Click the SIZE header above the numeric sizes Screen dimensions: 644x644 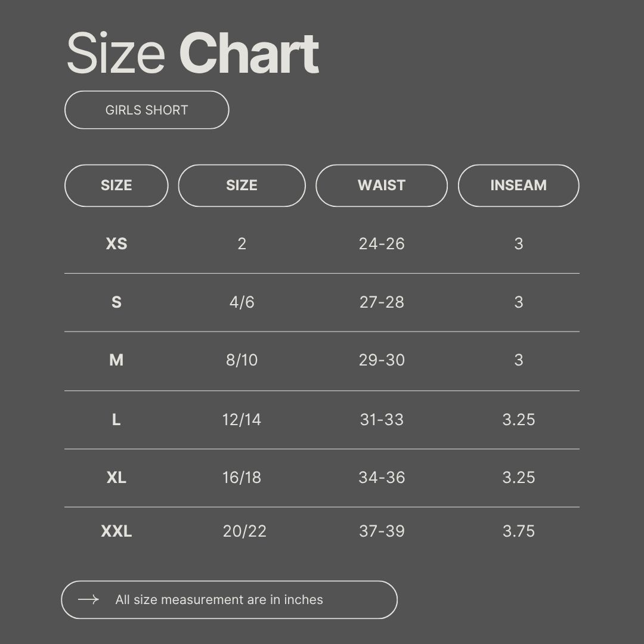tap(241, 185)
